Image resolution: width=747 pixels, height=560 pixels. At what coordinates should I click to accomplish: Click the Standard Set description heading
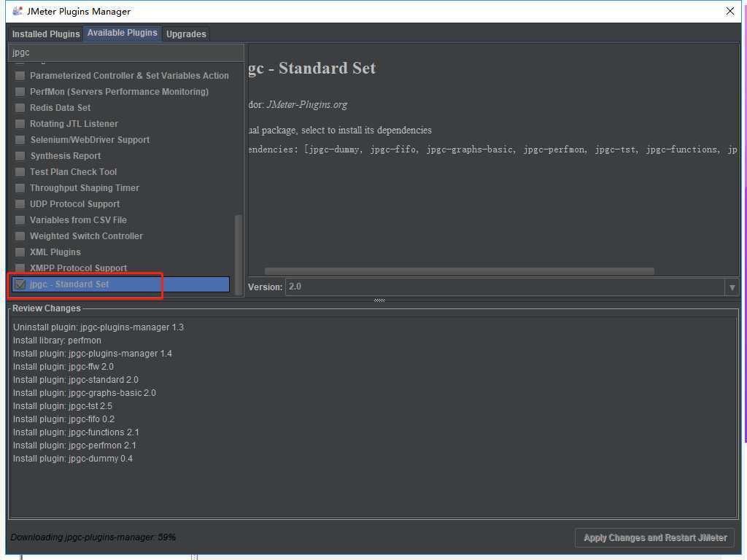tap(312, 68)
